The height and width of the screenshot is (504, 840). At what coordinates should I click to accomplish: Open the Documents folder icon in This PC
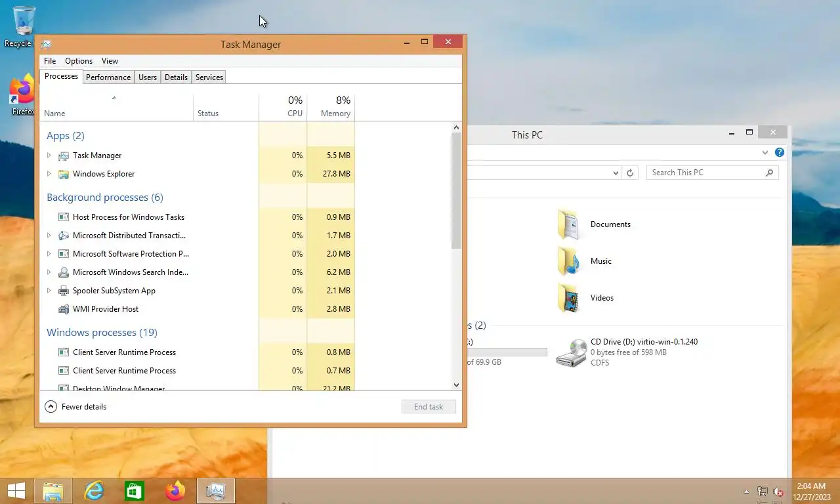click(x=568, y=224)
